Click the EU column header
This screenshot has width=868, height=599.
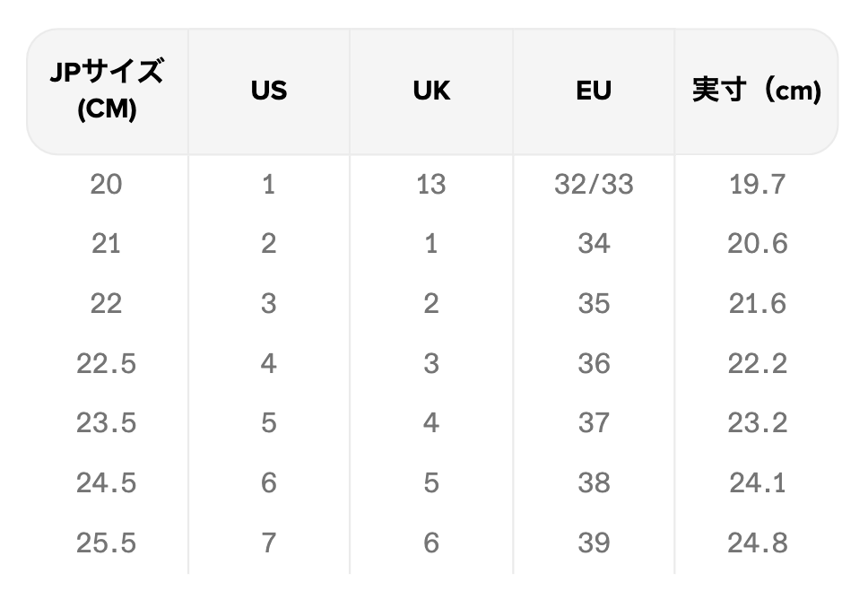tap(594, 91)
